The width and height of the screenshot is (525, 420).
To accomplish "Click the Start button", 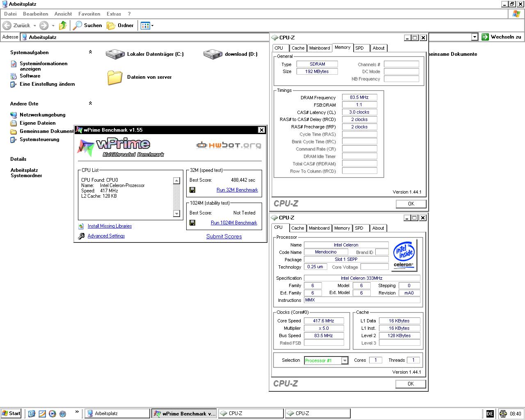I will (11, 413).
